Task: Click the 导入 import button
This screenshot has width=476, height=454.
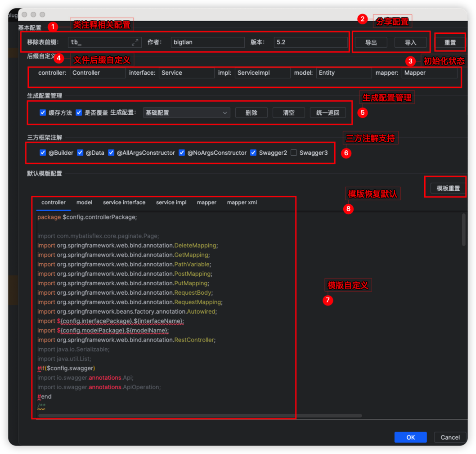Action: tap(410, 42)
